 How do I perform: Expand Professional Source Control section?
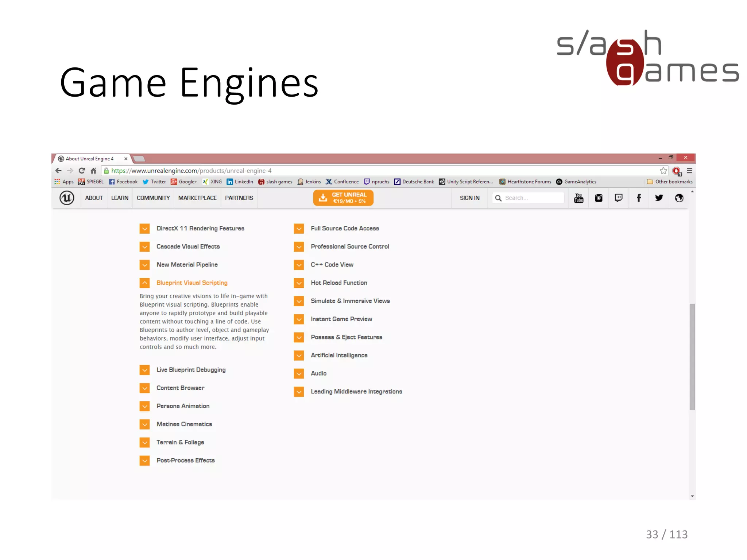299,247
